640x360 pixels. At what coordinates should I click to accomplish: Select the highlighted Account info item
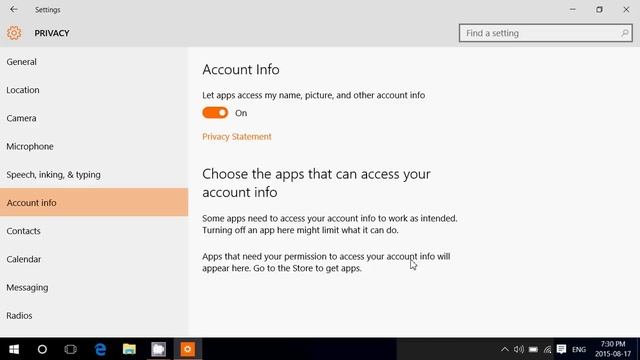tap(94, 202)
